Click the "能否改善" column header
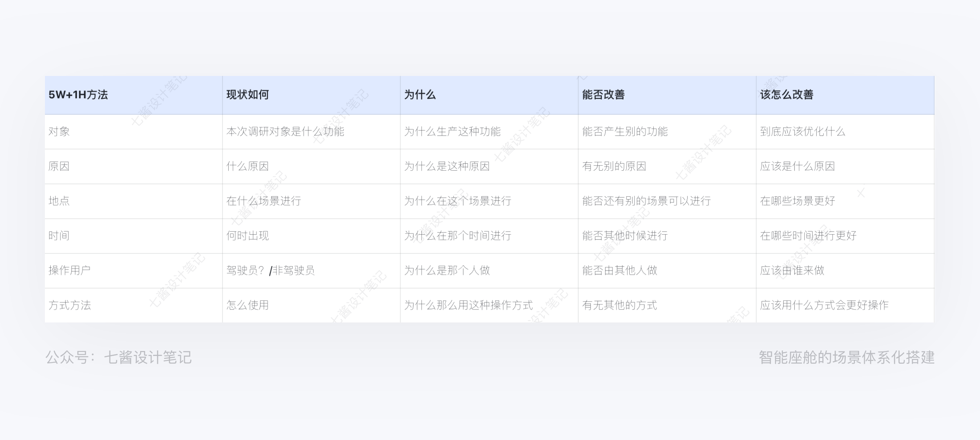980x440 pixels. pyautogui.click(x=667, y=95)
